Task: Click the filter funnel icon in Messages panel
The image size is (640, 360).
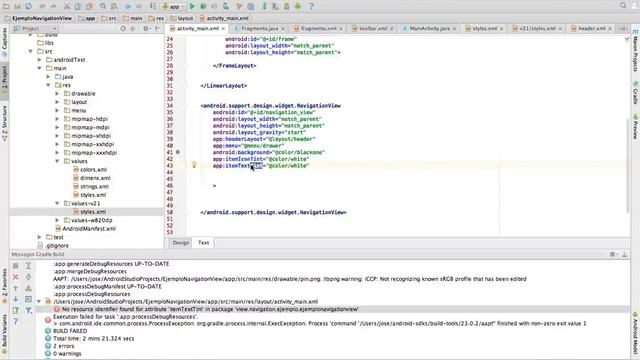Action: coord(28,310)
